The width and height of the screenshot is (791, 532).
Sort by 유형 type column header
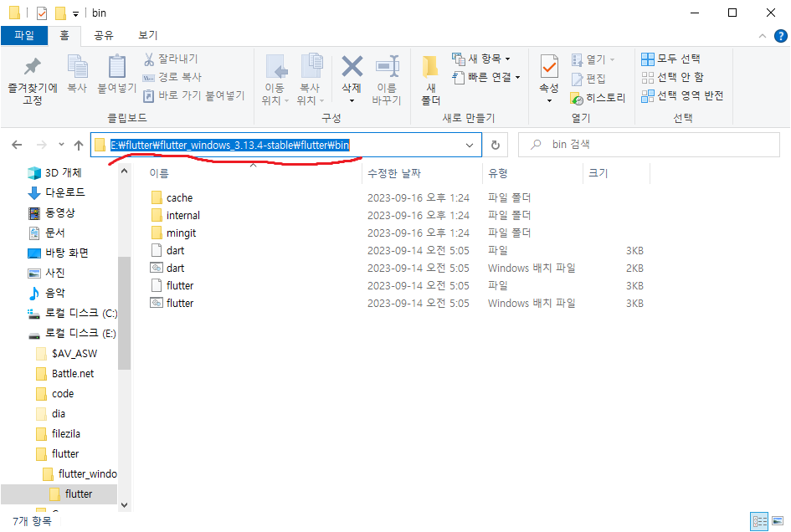pos(498,173)
